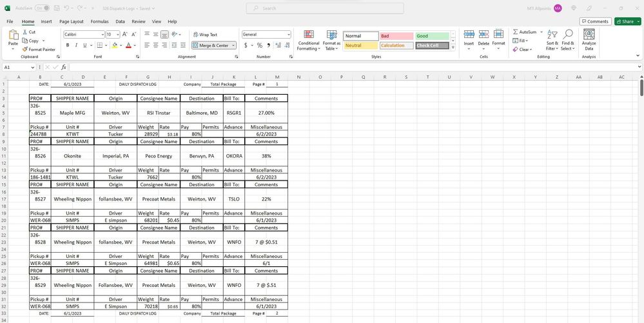
Task: Apply Comma Style number format
Action: [269, 45]
